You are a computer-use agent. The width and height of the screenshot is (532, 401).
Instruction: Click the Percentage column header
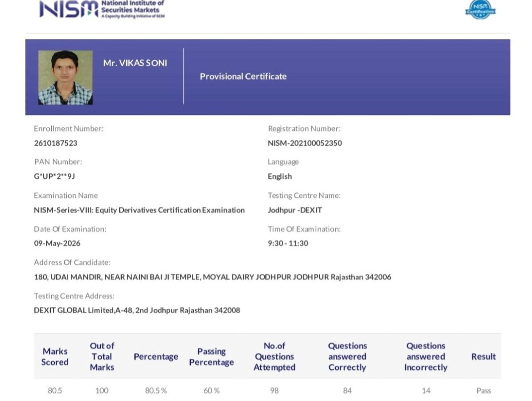pyautogui.click(x=156, y=356)
